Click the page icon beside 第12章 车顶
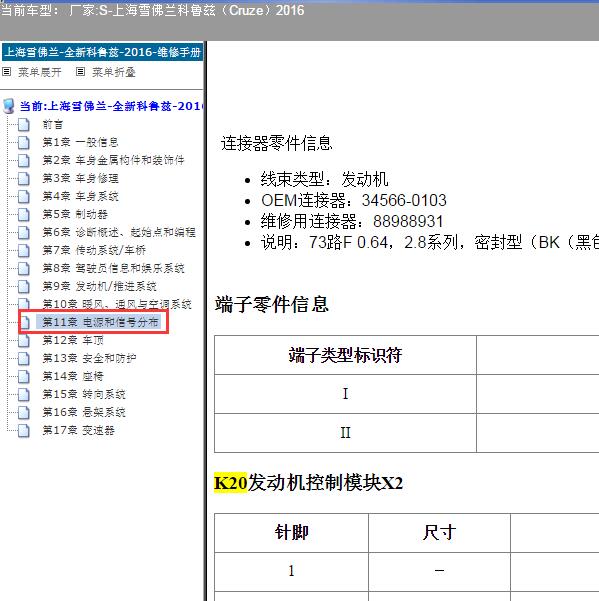Screen dimensions: 599x601 [x=24, y=340]
